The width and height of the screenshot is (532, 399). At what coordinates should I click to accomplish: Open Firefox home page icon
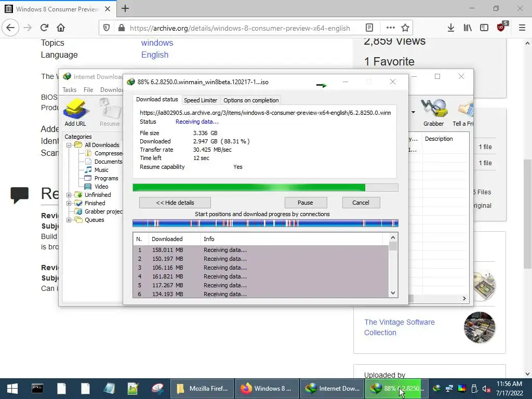tap(61, 28)
